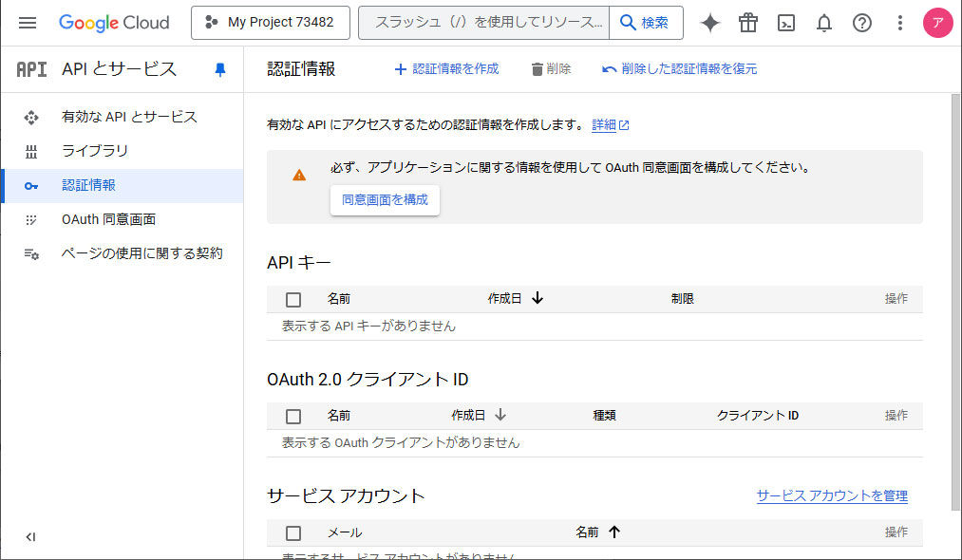Click the 同意画面を構成 button
Image resolution: width=962 pixels, height=560 pixels.
click(385, 200)
